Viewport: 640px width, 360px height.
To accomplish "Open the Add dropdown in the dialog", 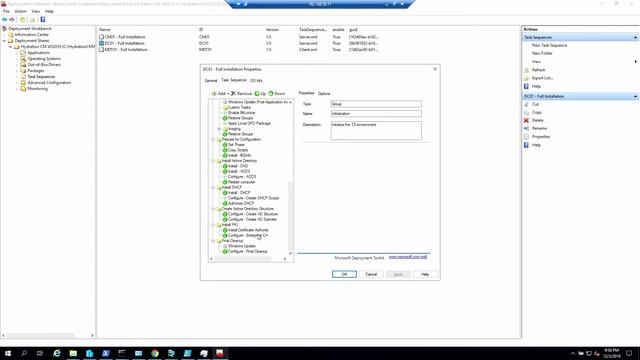I will [x=220, y=93].
